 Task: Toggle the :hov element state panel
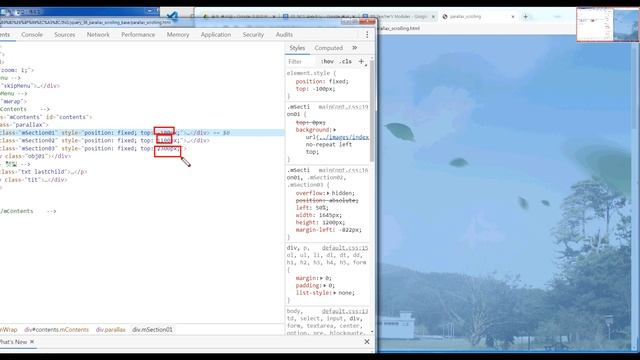(x=327, y=62)
